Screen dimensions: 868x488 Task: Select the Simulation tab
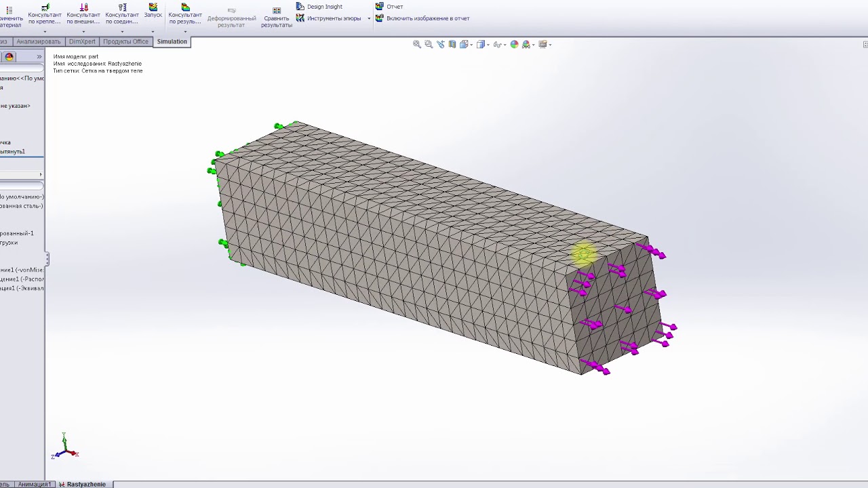[x=172, y=41]
